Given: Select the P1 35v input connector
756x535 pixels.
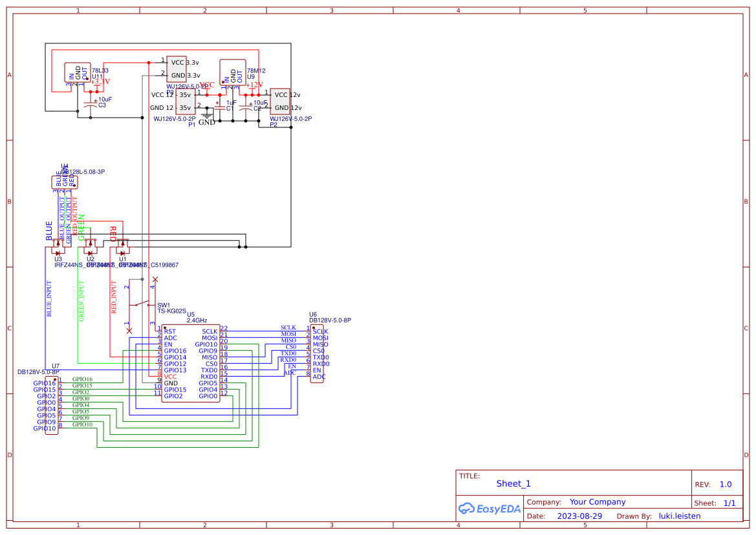Looking at the screenshot, I should 186,101.
